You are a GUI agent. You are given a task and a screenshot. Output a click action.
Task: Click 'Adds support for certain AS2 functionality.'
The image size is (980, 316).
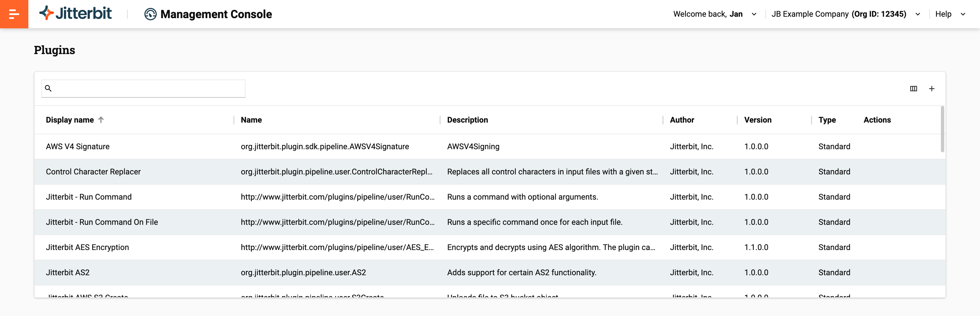click(x=521, y=272)
